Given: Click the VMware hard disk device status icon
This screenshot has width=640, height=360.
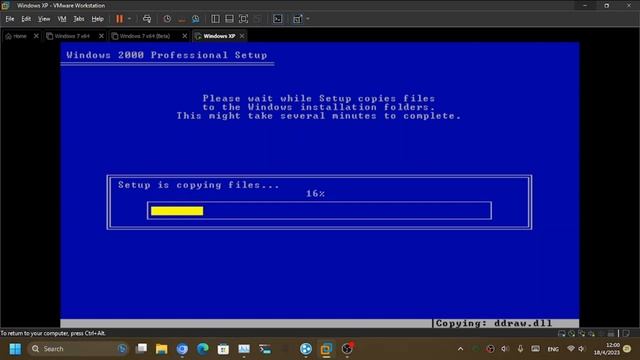Looking at the screenshot, I should pyautogui.click(x=562, y=333).
